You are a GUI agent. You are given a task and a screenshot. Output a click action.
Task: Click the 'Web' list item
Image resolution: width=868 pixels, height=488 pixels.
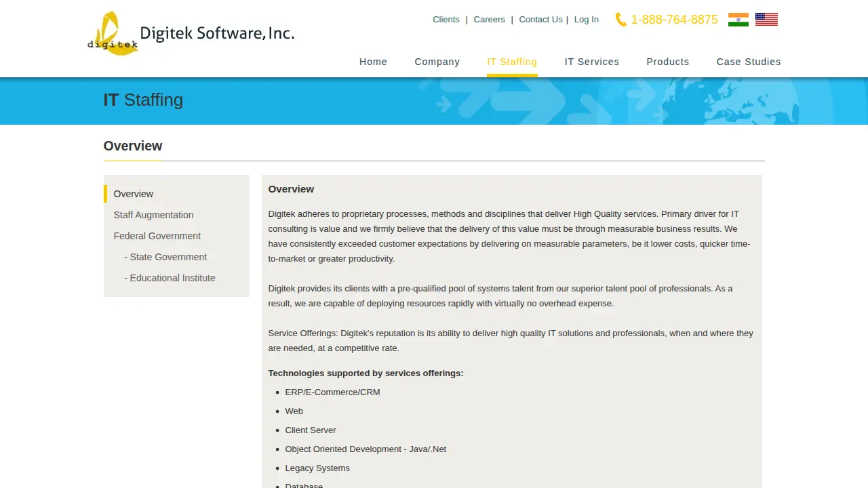[x=294, y=411]
